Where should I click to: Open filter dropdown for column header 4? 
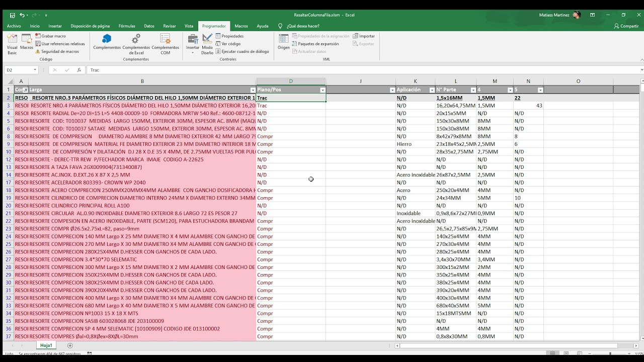pos(510,90)
